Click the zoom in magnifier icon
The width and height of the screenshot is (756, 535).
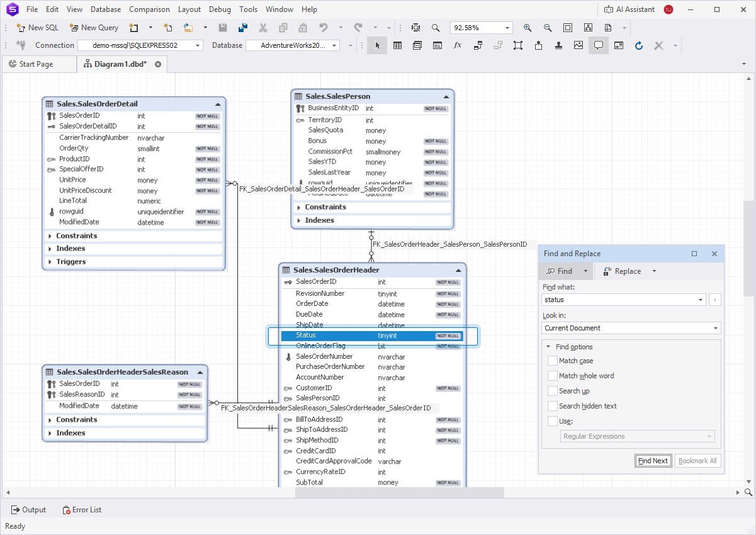pyautogui.click(x=527, y=28)
